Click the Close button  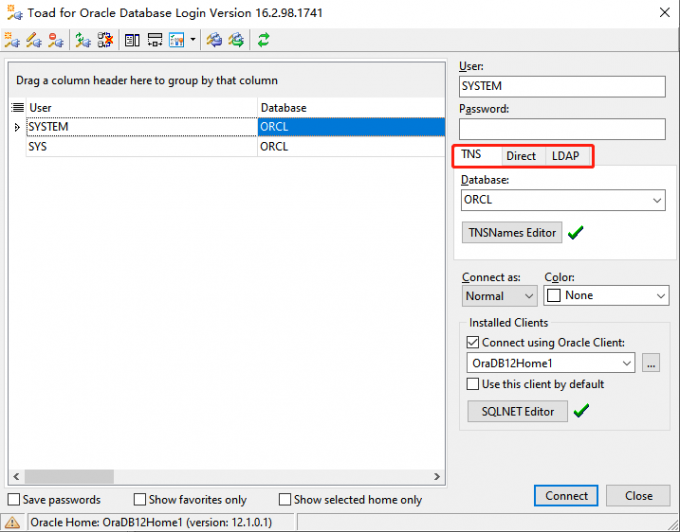click(638, 496)
